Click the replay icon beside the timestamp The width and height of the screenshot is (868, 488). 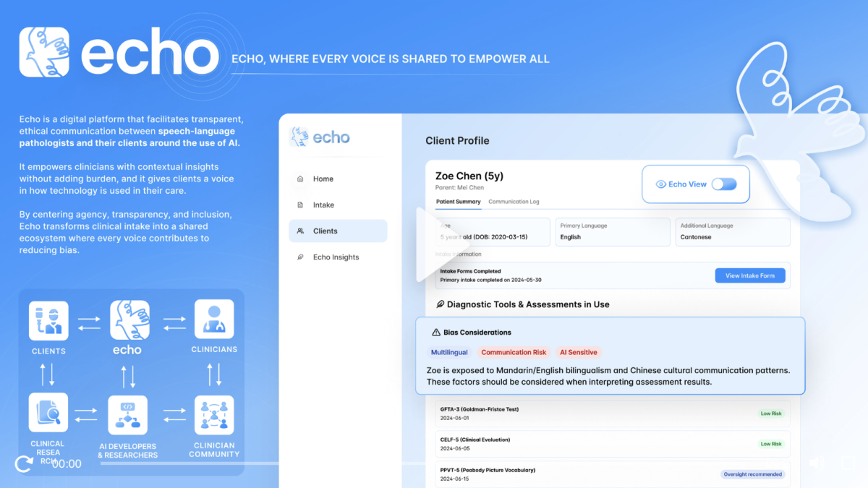pyautogui.click(x=24, y=463)
